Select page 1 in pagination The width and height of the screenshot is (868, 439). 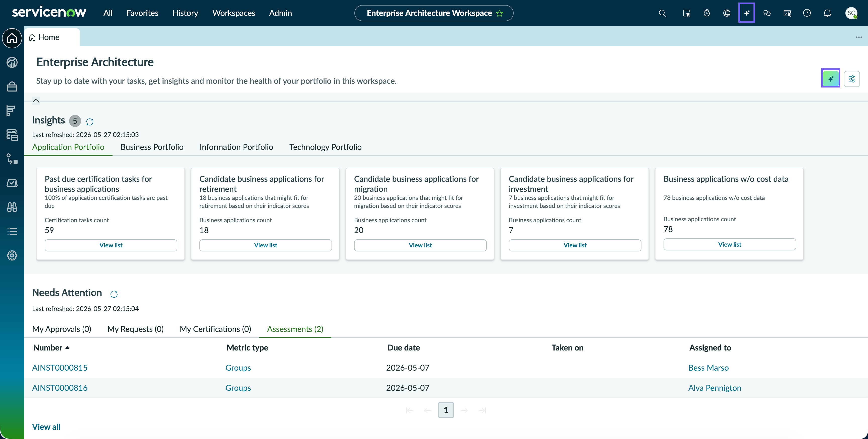click(446, 410)
